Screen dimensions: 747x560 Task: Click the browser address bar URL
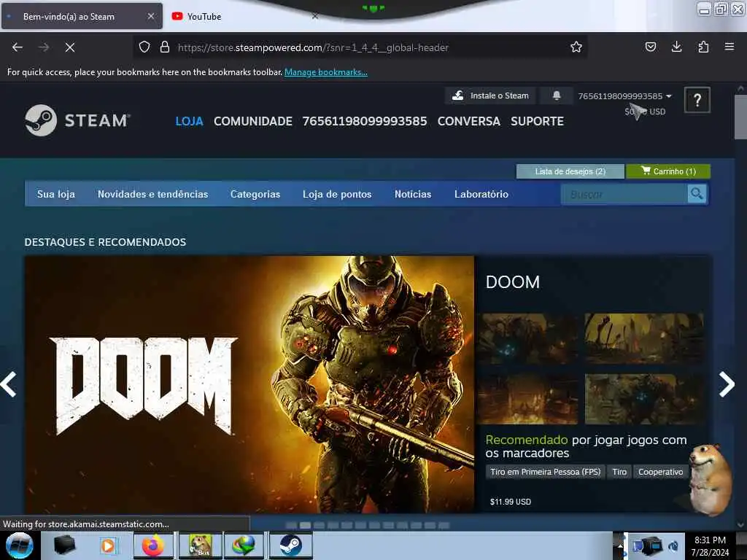click(x=313, y=47)
